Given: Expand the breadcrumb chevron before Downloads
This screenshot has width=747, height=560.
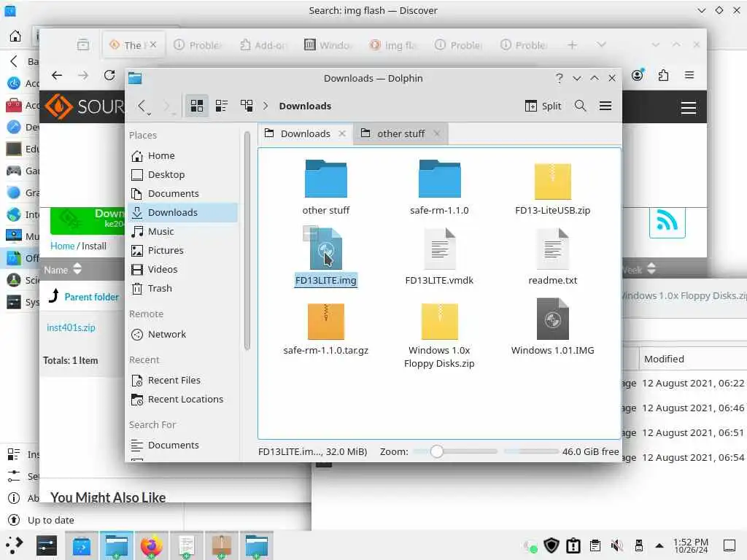Looking at the screenshot, I should pos(266,106).
